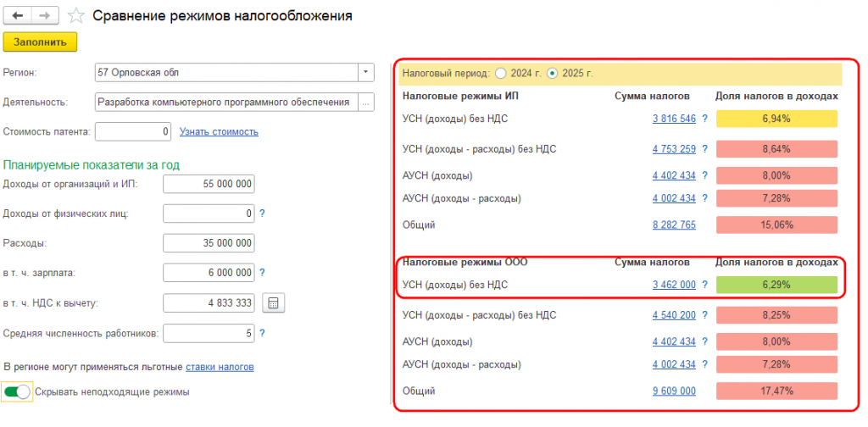Add page to favorites with star icon

tap(75, 16)
